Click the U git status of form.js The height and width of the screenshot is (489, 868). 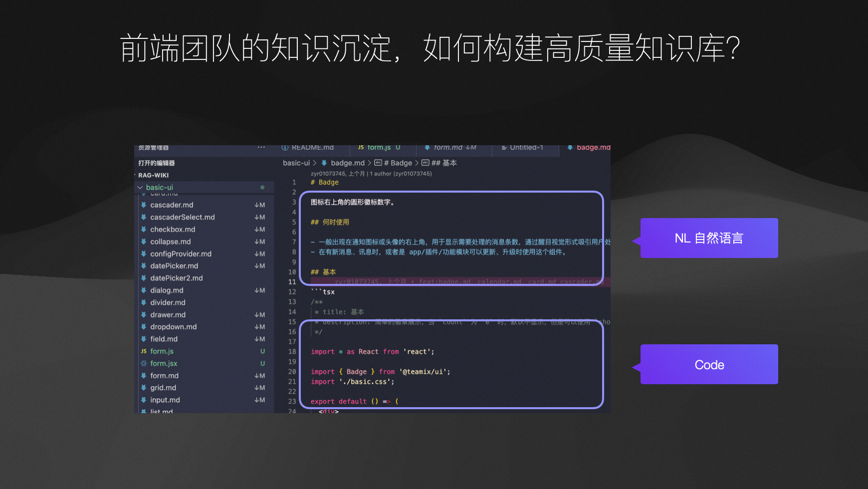263,351
